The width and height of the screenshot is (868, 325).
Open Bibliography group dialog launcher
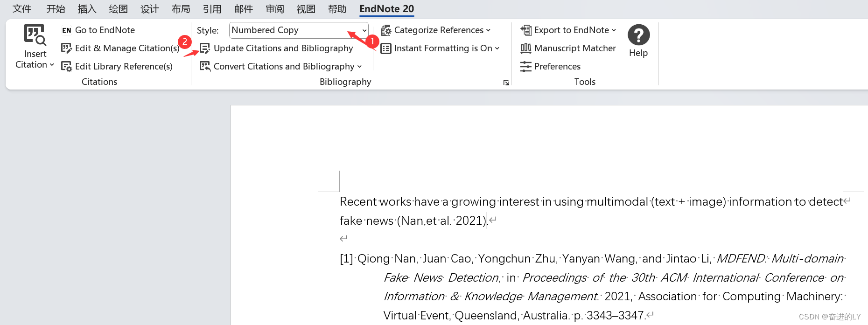[506, 83]
